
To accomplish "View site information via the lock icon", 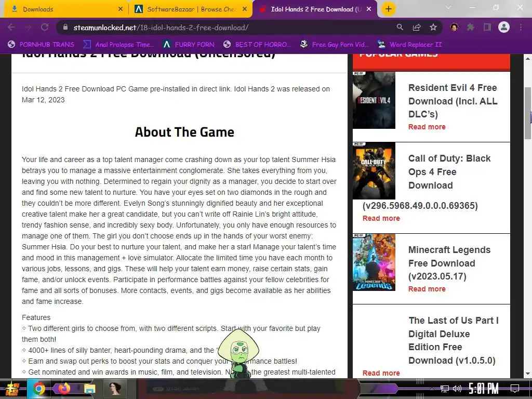I will [65, 28].
